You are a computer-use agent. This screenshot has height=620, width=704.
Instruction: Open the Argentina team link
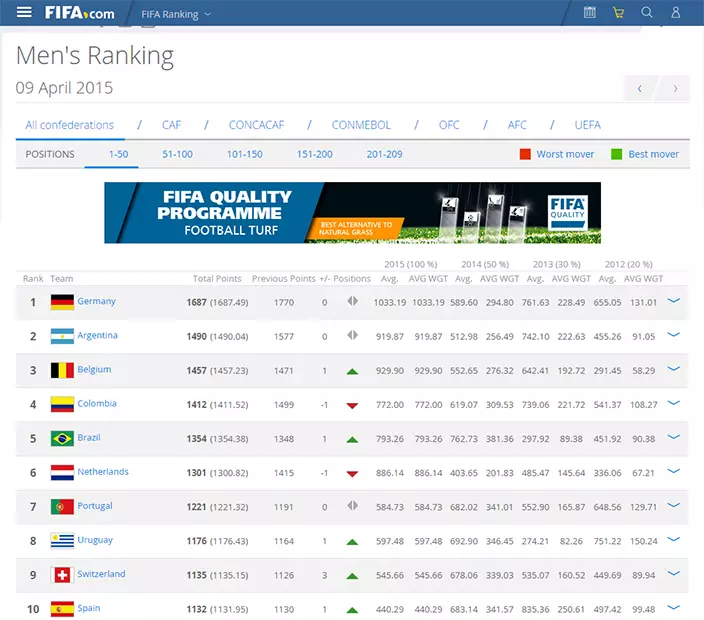click(x=98, y=336)
